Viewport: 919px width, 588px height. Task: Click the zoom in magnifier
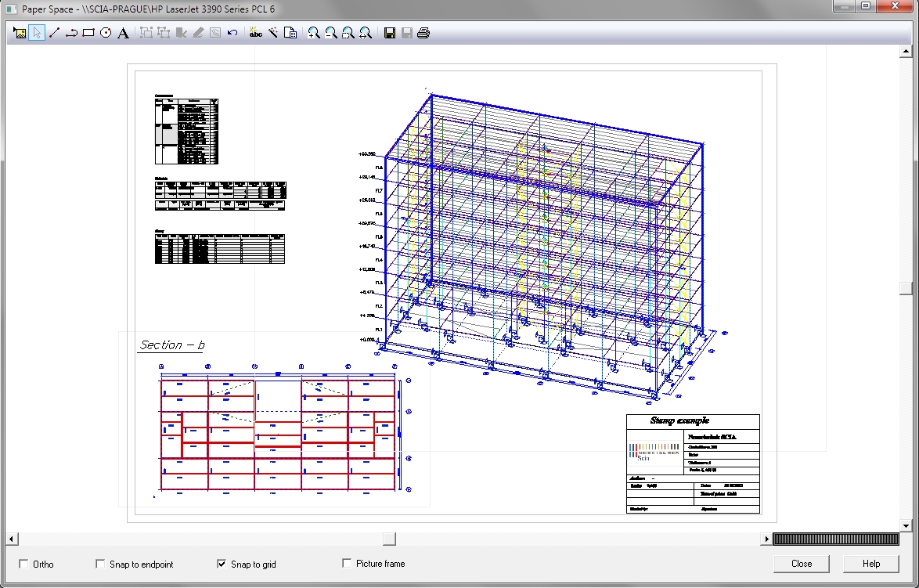click(313, 33)
